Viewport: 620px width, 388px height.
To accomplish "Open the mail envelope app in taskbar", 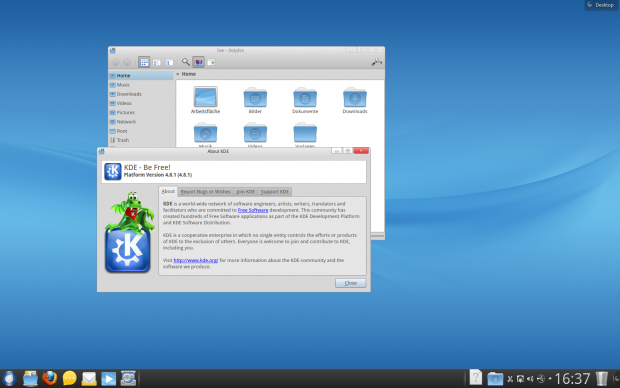I will coord(89,379).
